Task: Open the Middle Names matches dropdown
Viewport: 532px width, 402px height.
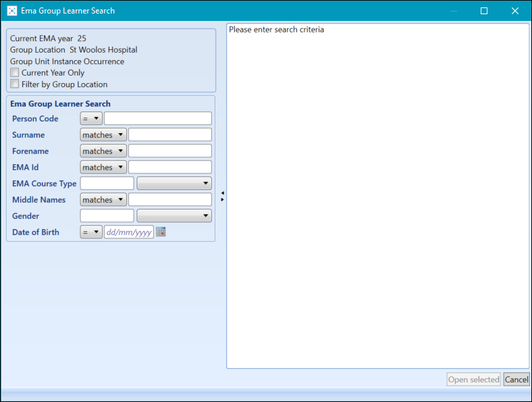Action: coord(103,199)
